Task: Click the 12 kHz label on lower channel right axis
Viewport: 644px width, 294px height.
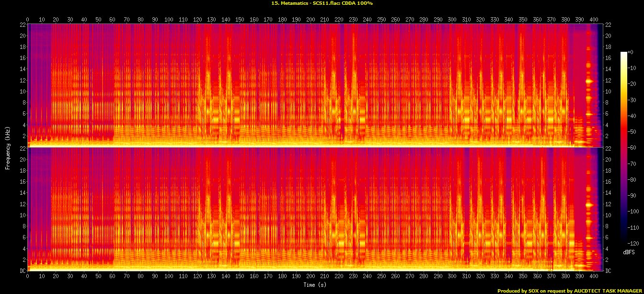Action: [x=609, y=204]
